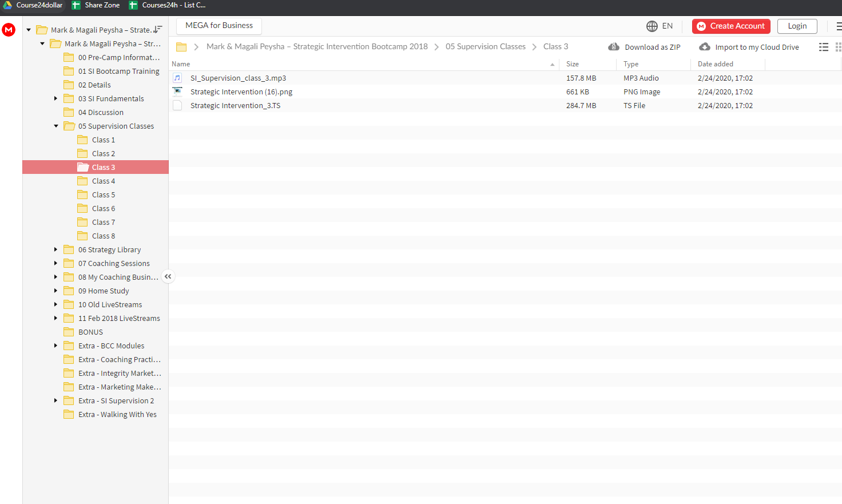Click the MEGA logo icon
This screenshot has height=504, width=842.
click(9, 30)
